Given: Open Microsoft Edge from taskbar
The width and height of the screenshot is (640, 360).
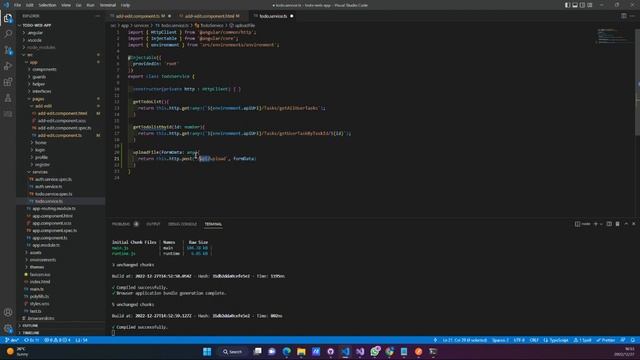Looking at the screenshot, I should [287, 351].
